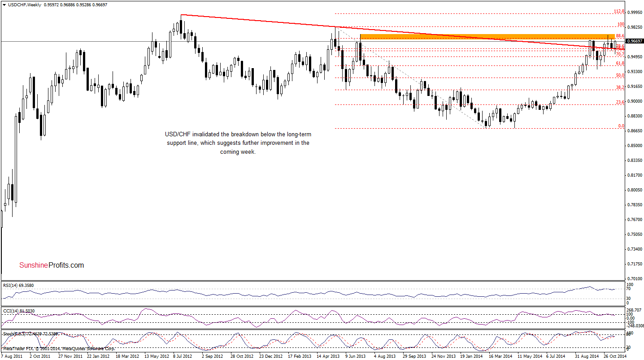Select the 0.73400 price axis label
644x360 pixels.
(x=635, y=249)
